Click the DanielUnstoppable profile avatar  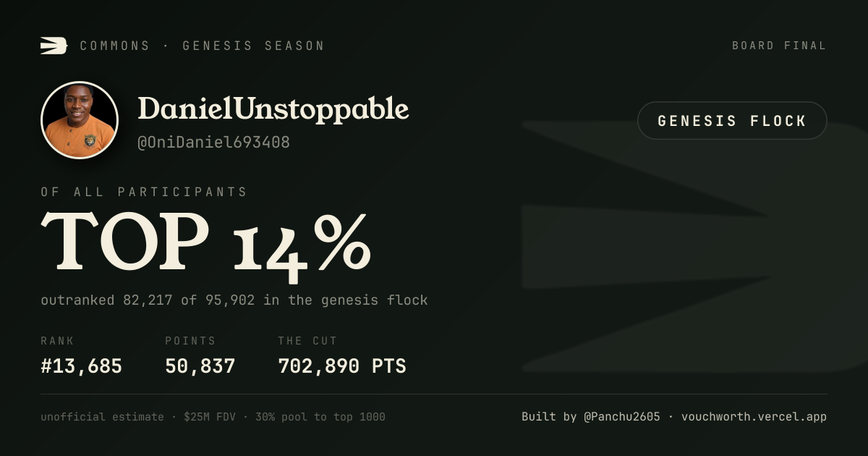80,120
